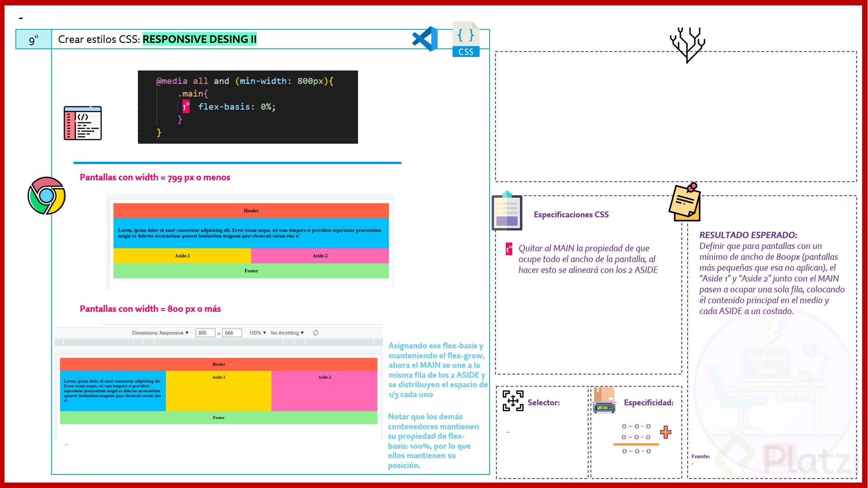Open the 100% zoom dropdown
The image size is (868, 488).
(x=257, y=333)
